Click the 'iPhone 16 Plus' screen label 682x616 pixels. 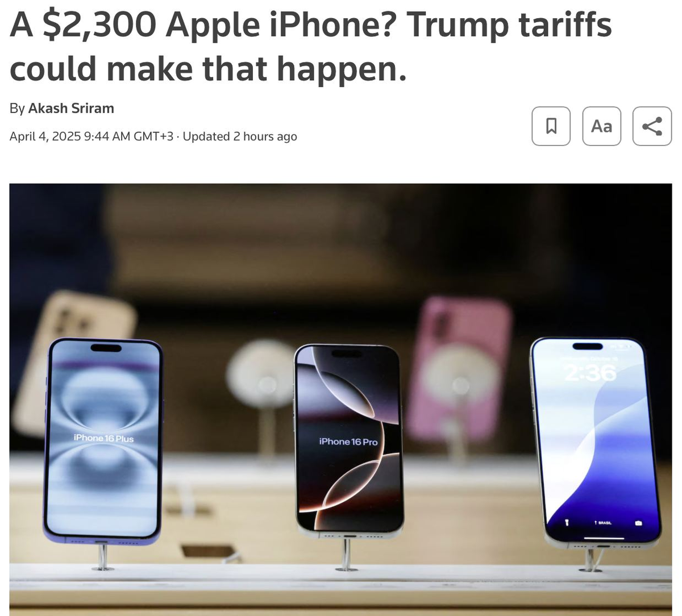click(x=103, y=438)
